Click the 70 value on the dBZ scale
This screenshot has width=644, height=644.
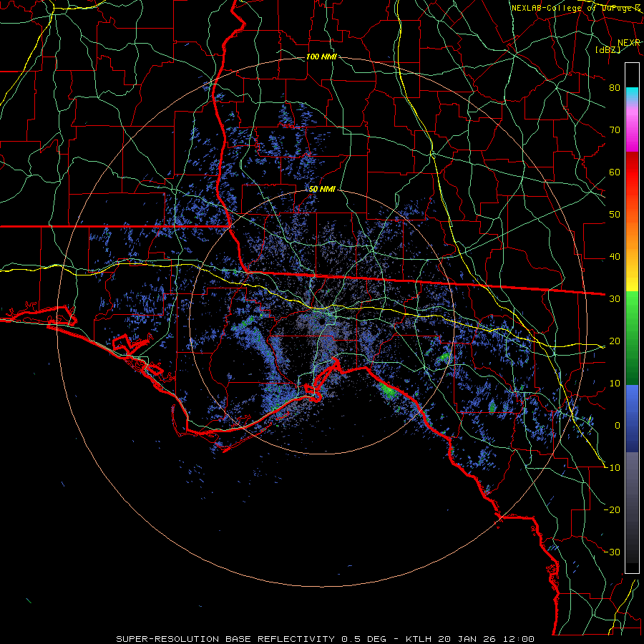[x=615, y=130]
